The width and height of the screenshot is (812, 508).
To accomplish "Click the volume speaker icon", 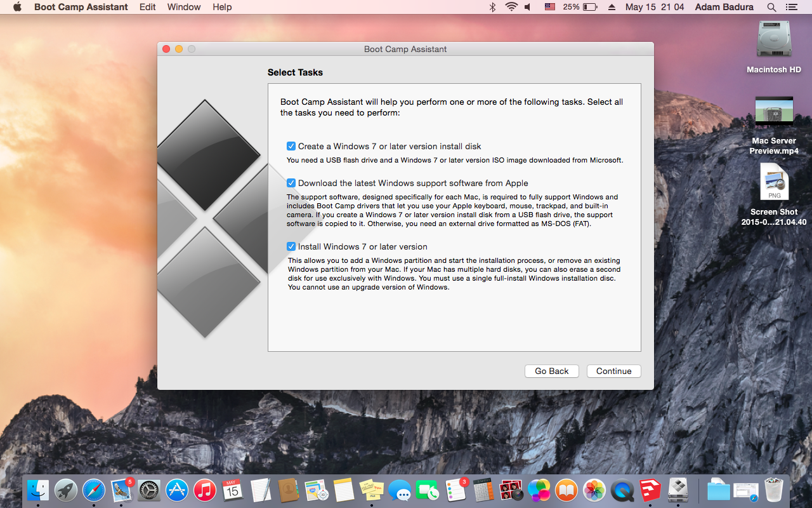I will (x=528, y=7).
